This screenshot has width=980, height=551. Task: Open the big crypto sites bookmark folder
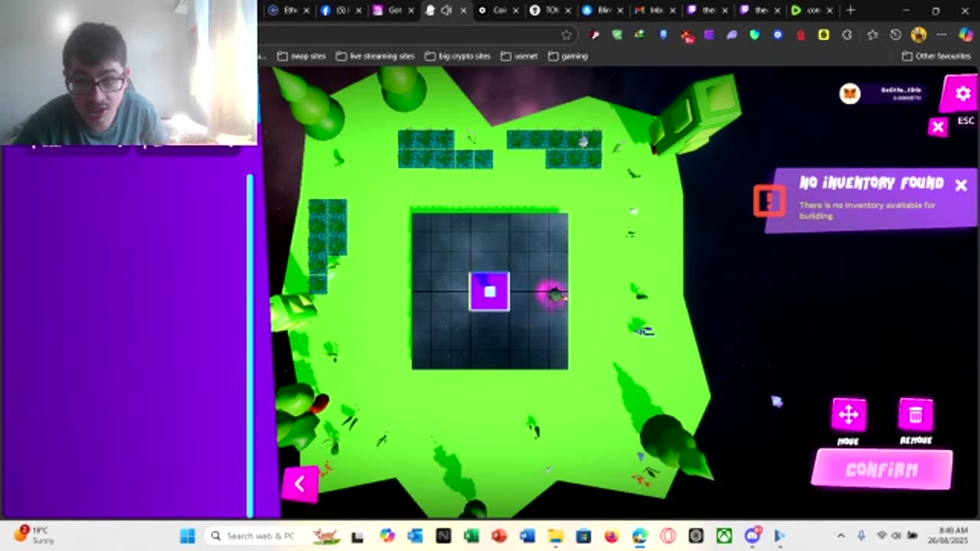[x=457, y=56]
